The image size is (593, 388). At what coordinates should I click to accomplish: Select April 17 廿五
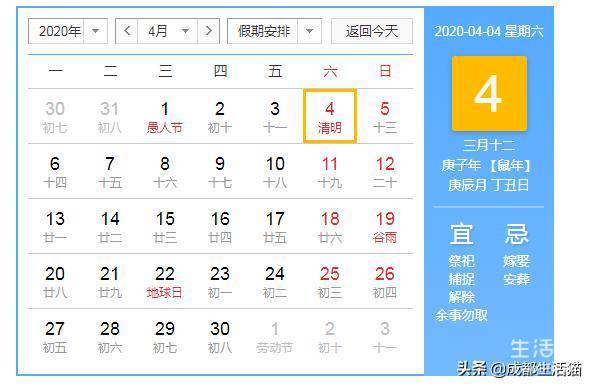click(275, 226)
